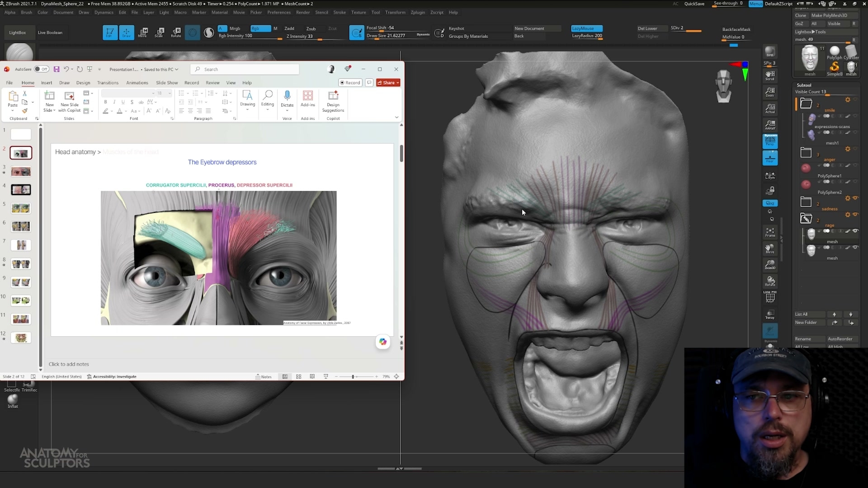Click the Design Suggestions icon
This screenshot has width=868, height=488.
tap(333, 96)
